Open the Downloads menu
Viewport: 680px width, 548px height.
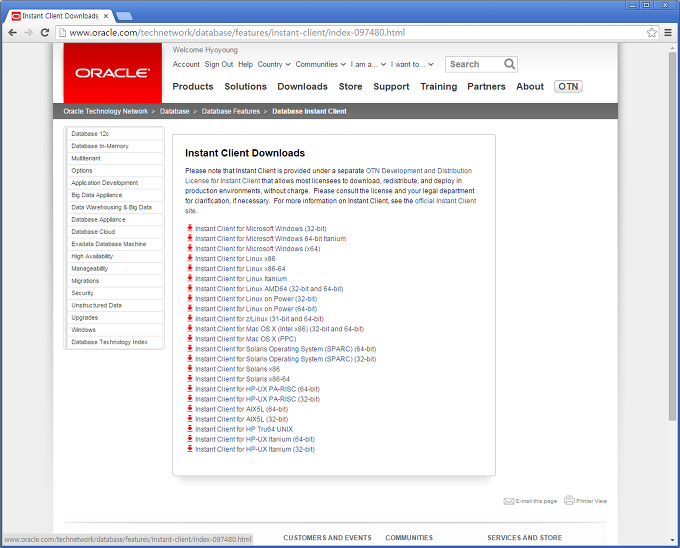click(x=303, y=87)
